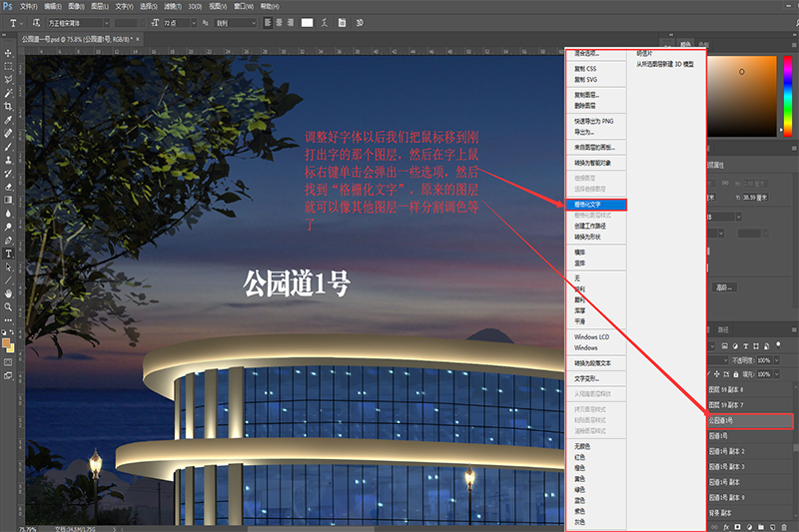The height and width of the screenshot is (532, 799).
Task: Click the left align text button
Action: pyautogui.click(x=268, y=22)
